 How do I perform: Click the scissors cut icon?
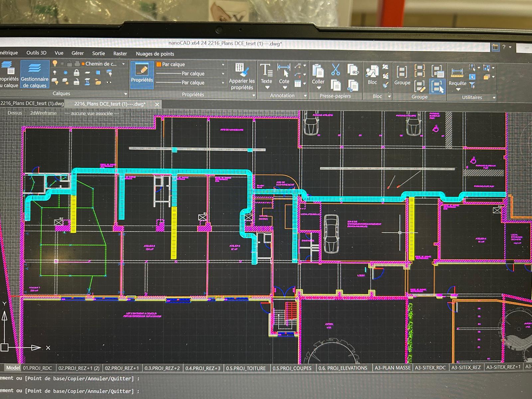tap(335, 70)
